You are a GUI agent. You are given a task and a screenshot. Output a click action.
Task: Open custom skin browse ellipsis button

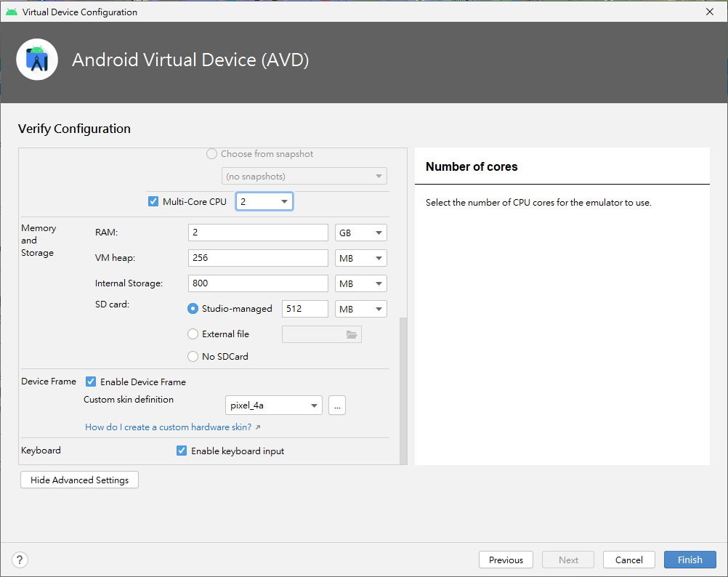click(x=337, y=405)
